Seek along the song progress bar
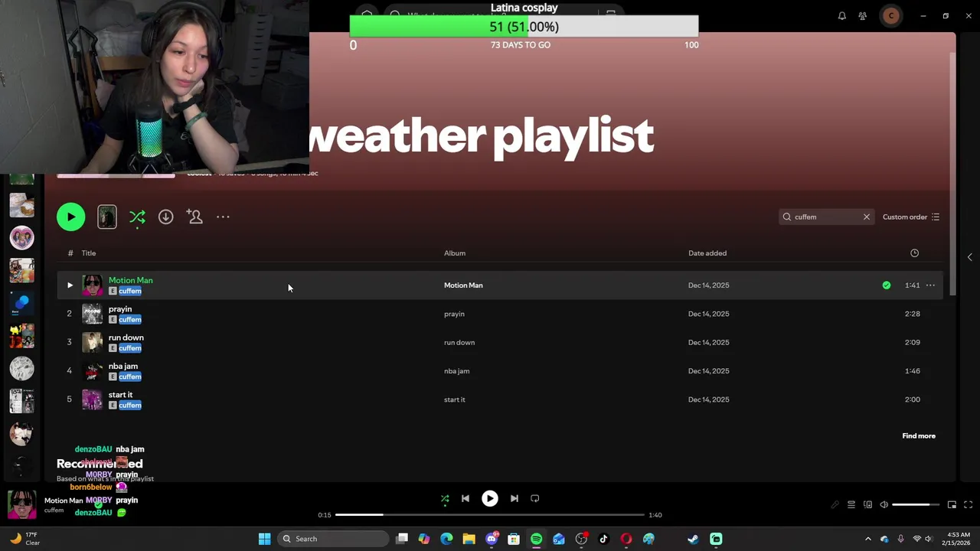 [490, 515]
